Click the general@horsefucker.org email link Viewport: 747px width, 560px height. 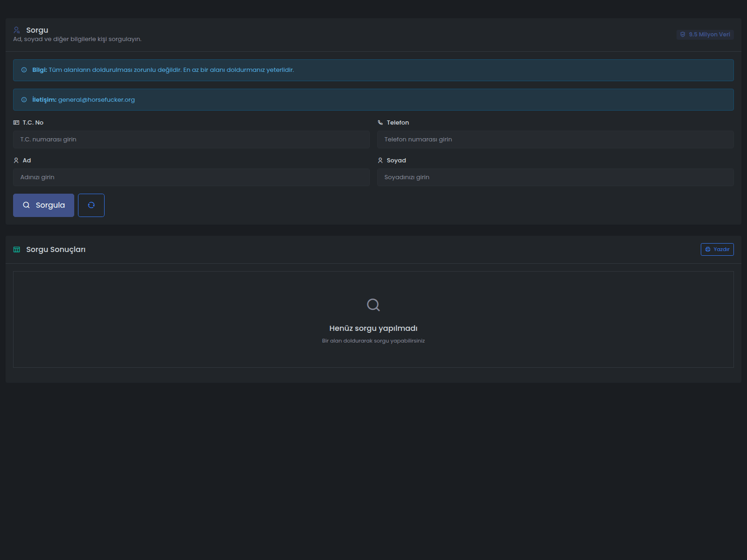coord(96,99)
